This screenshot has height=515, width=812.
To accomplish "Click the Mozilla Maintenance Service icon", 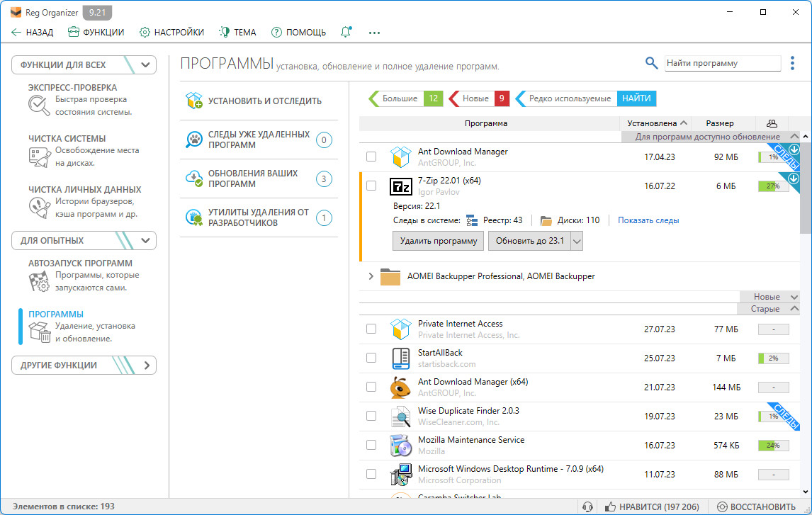I will point(400,445).
